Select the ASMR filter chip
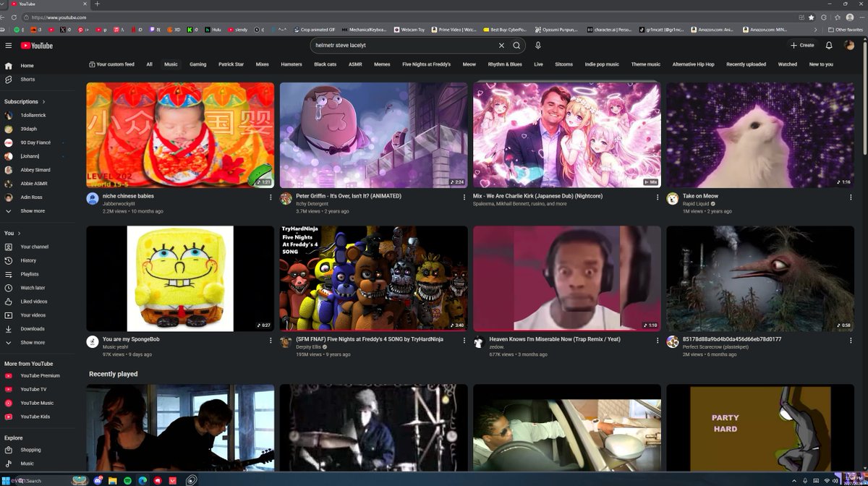The width and height of the screenshot is (868, 486). click(355, 64)
